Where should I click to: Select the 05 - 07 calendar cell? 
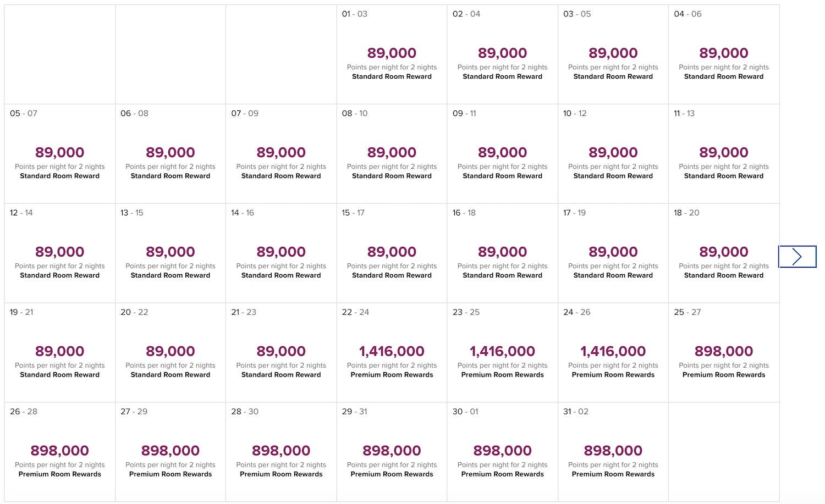pos(59,154)
